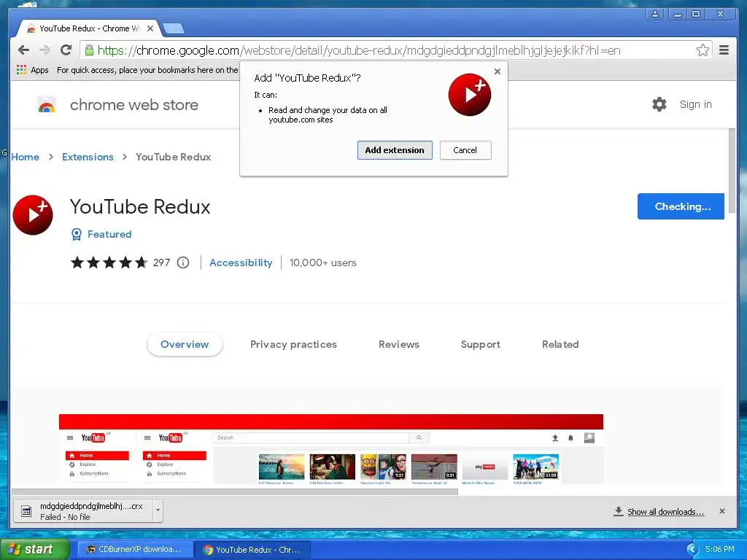Cancel the extension install dialog
The image size is (747, 560).
pos(465,150)
